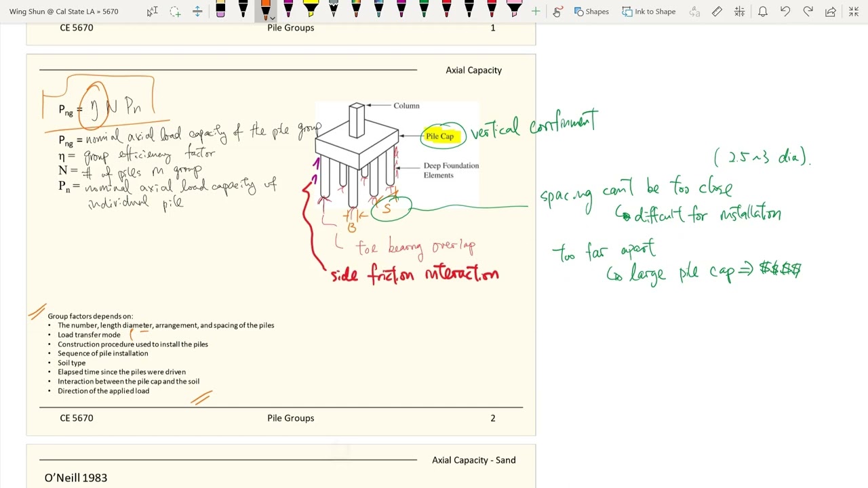Select the green pen
The height and width of the screenshot is (488, 868).
424,9
